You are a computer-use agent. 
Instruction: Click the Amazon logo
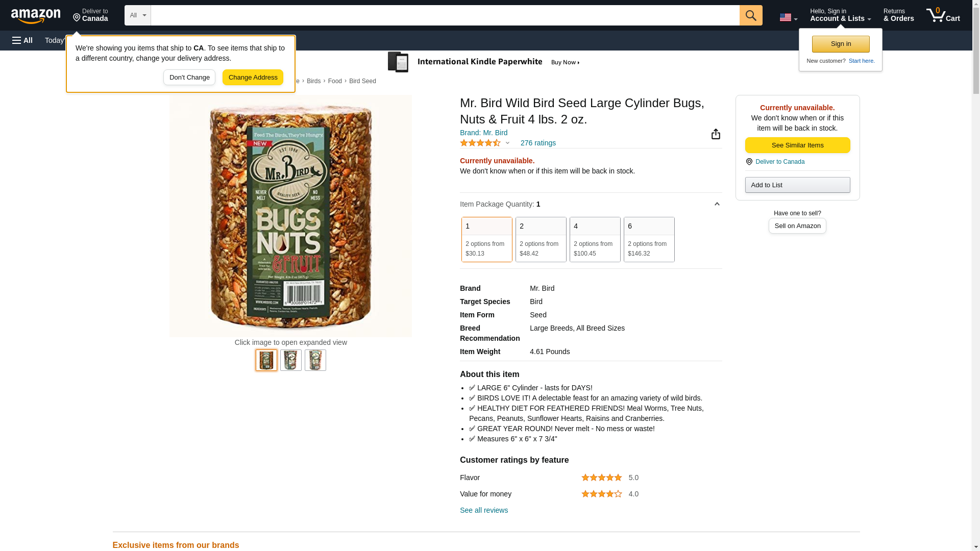(36, 16)
